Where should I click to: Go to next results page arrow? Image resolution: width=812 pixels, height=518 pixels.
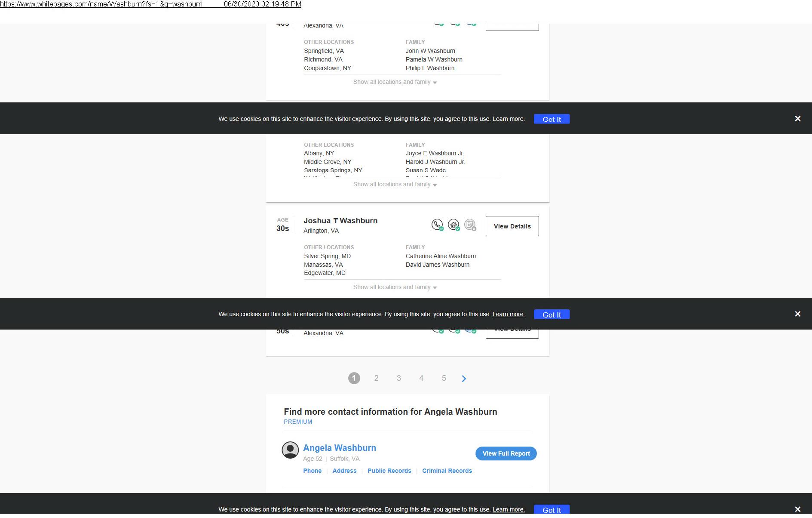(464, 379)
